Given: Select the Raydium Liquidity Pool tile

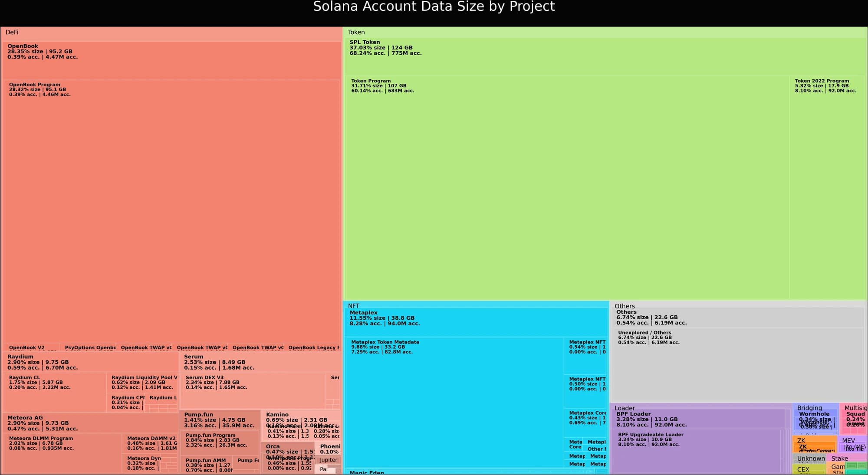Looking at the screenshot, I should 142,383.
